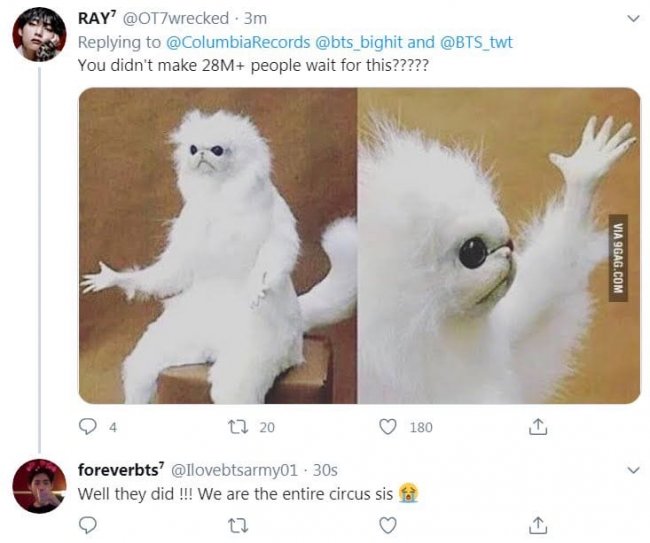The image size is (650, 543).
Task: Open the @ColumbiaRecords profile mention
Action: [x=235, y=42]
